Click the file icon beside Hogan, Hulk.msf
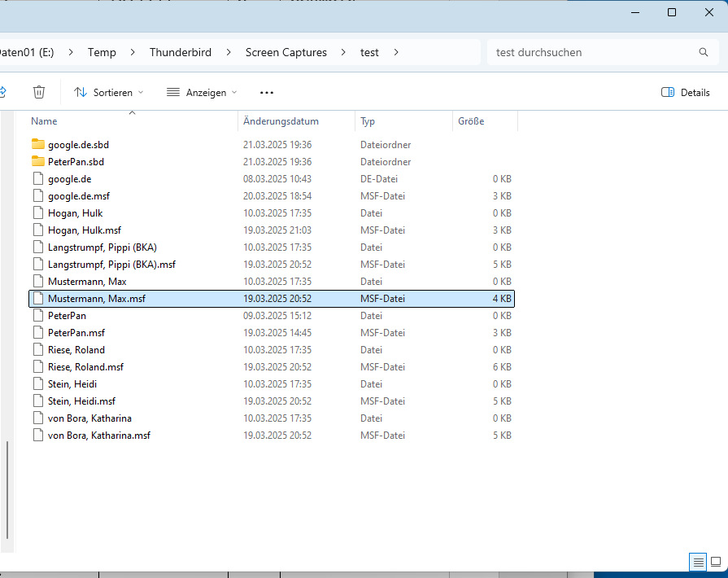 (38, 230)
